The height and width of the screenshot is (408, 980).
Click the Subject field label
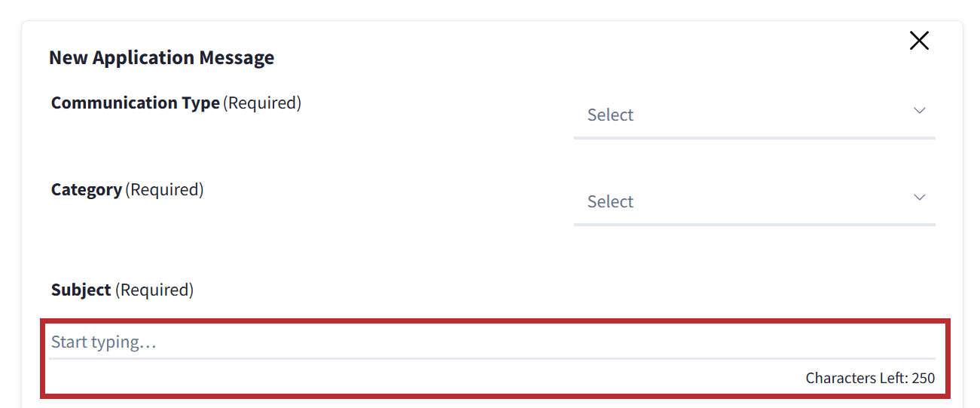81,290
